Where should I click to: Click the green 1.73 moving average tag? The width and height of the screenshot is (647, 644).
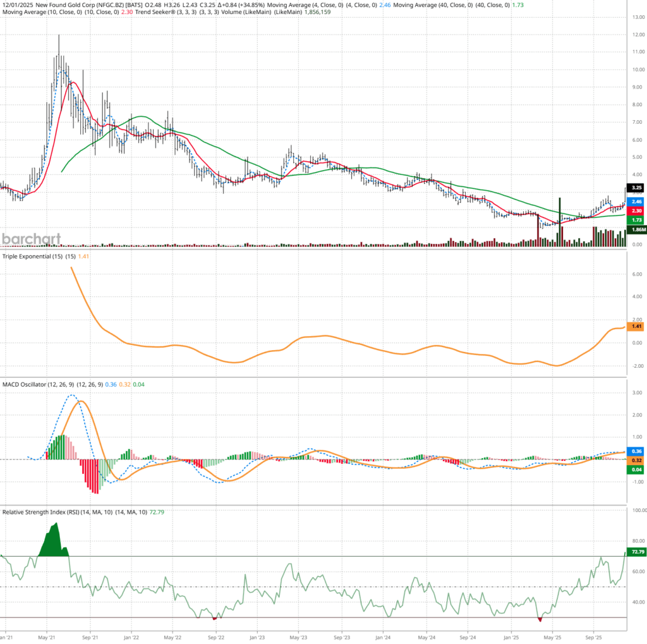(x=637, y=220)
